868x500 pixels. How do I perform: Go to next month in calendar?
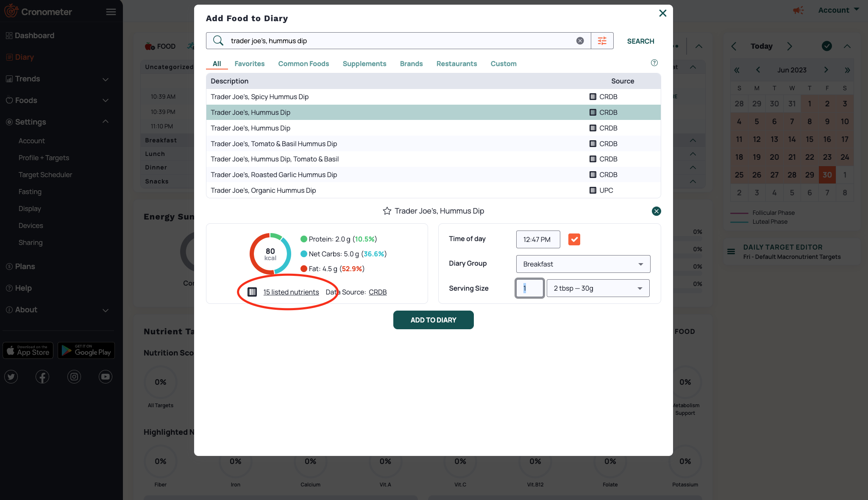[x=826, y=70]
